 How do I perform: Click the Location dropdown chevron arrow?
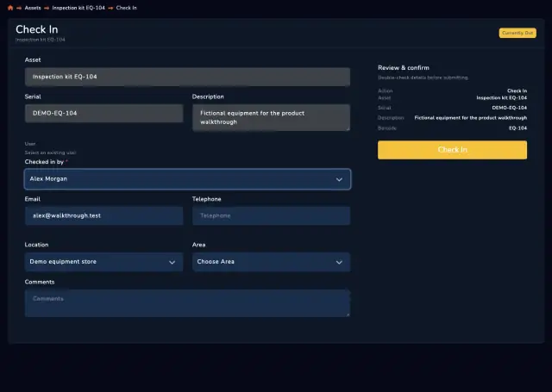coord(172,262)
